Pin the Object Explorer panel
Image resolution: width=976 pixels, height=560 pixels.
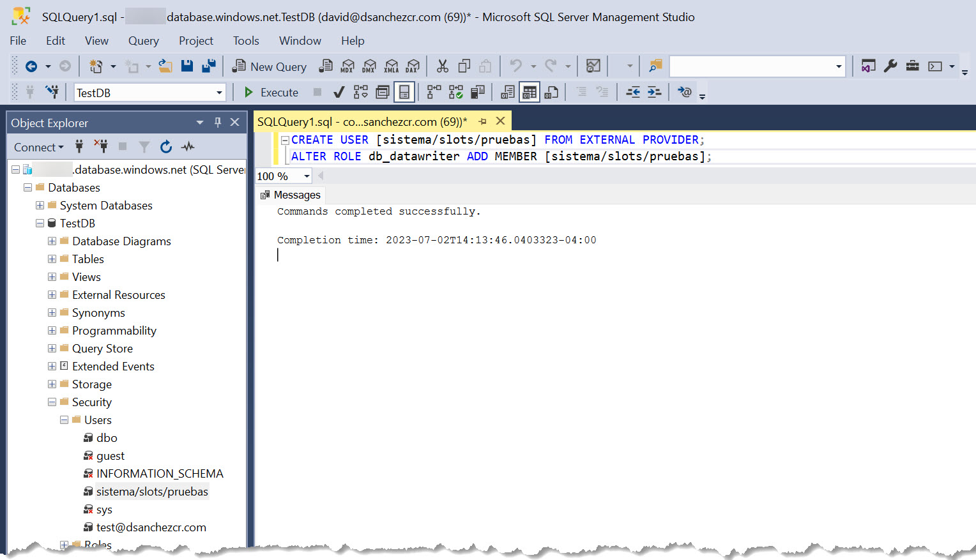coord(218,123)
